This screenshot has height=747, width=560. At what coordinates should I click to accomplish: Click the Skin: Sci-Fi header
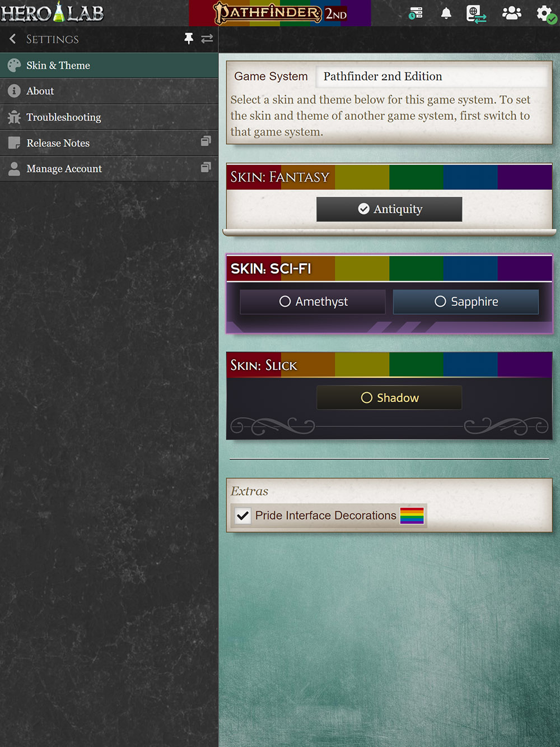[389, 268]
